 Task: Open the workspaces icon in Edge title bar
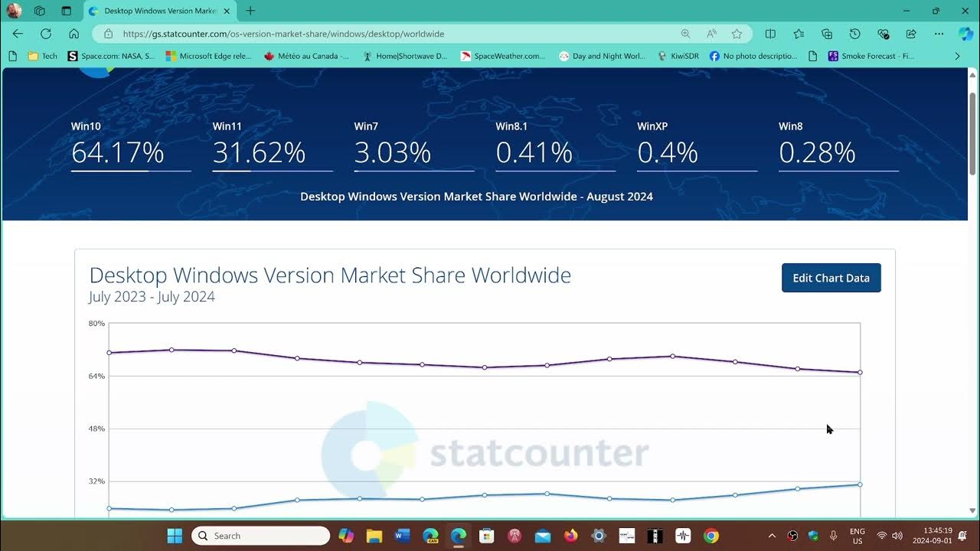[40, 11]
